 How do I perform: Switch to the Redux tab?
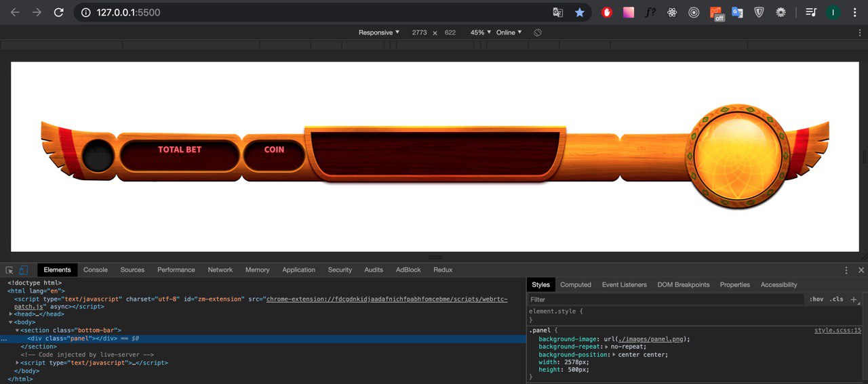point(443,270)
